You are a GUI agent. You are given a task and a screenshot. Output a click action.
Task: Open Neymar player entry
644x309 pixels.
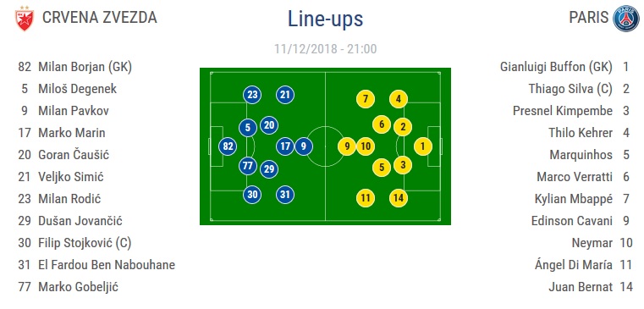pos(602,243)
